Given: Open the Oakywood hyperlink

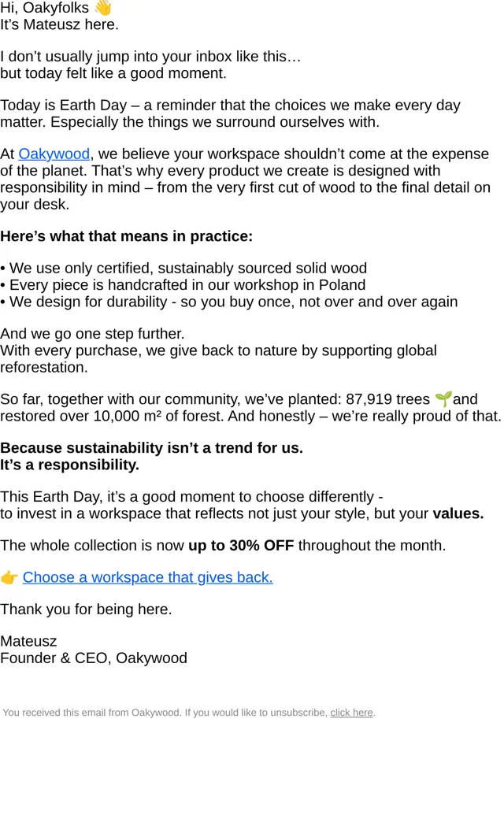Looking at the screenshot, I should click(54, 154).
